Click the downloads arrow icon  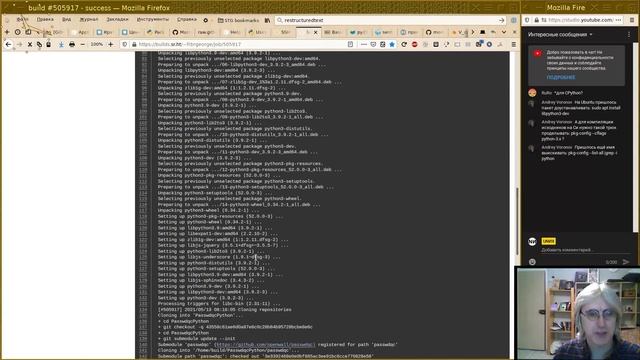point(61,44)
